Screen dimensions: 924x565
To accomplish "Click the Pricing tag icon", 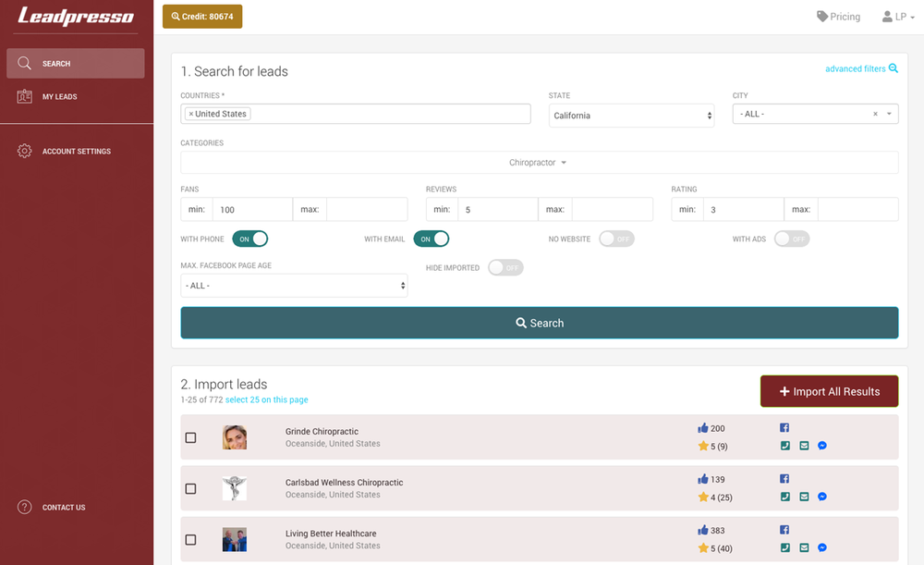I will pyautogui.click(x=822, y=17).
